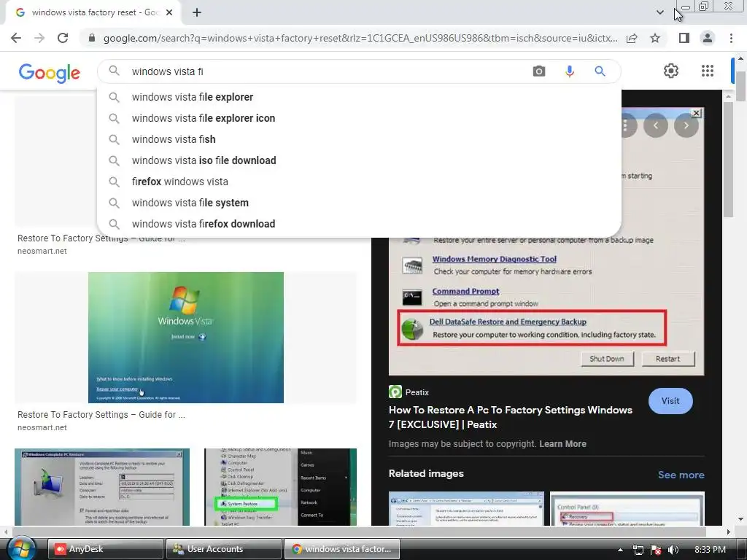Show previous image in preview panel
This screenshot has height=560, width=747.
click(x=656, y=125)
